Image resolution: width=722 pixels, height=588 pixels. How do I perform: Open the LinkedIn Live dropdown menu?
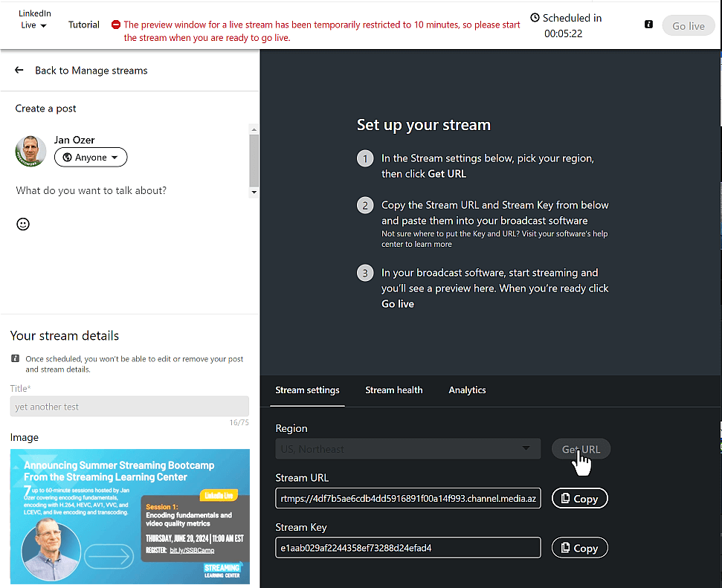[34, 19]
